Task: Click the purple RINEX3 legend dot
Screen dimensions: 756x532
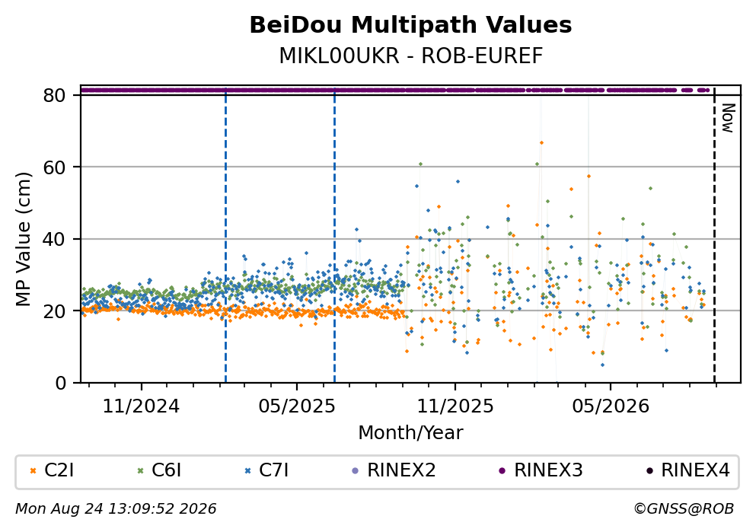Action: point(502,471)
